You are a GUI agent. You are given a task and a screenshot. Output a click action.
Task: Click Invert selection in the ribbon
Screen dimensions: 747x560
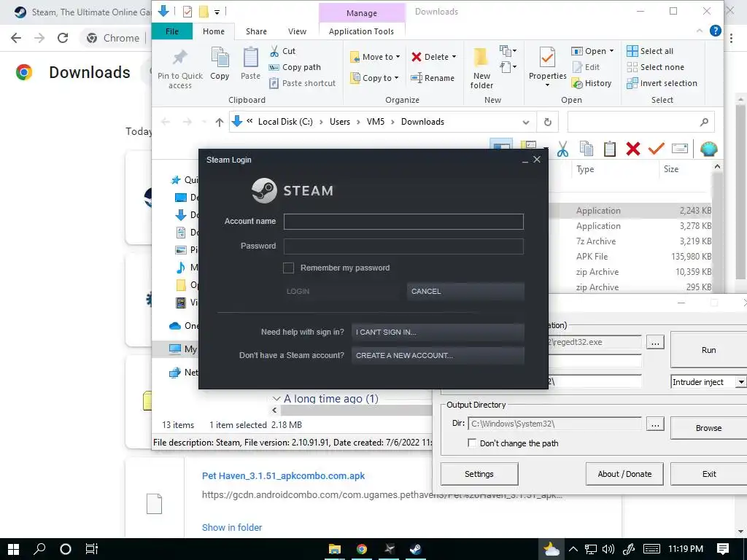[662, 83]
